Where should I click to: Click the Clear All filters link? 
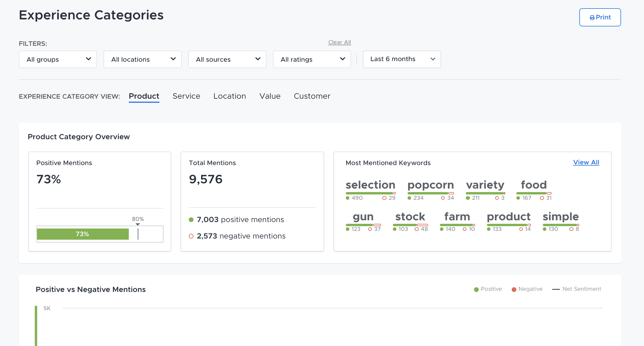pos(339,42)
